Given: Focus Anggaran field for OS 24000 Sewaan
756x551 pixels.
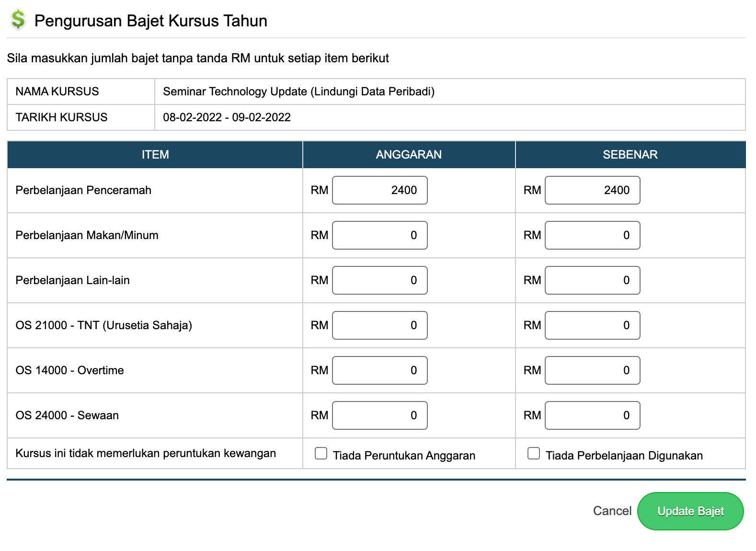Looking at the screenshot, I should tap(380, 415).
